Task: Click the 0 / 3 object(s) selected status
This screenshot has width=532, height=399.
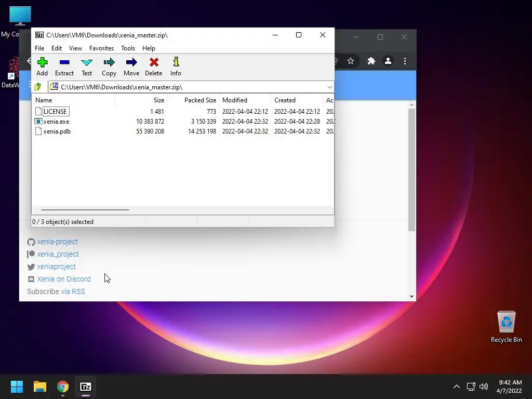Action: click(63, 221)
